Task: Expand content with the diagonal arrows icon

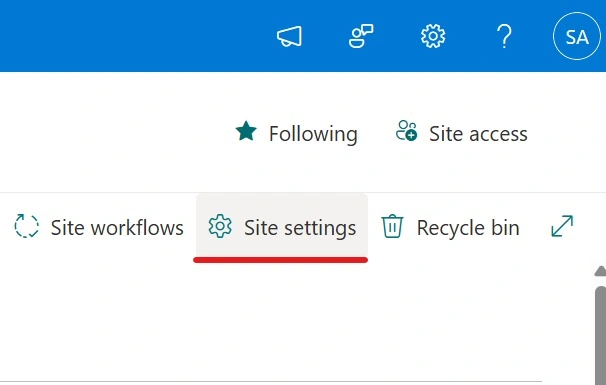Action: tap(562, 226)
